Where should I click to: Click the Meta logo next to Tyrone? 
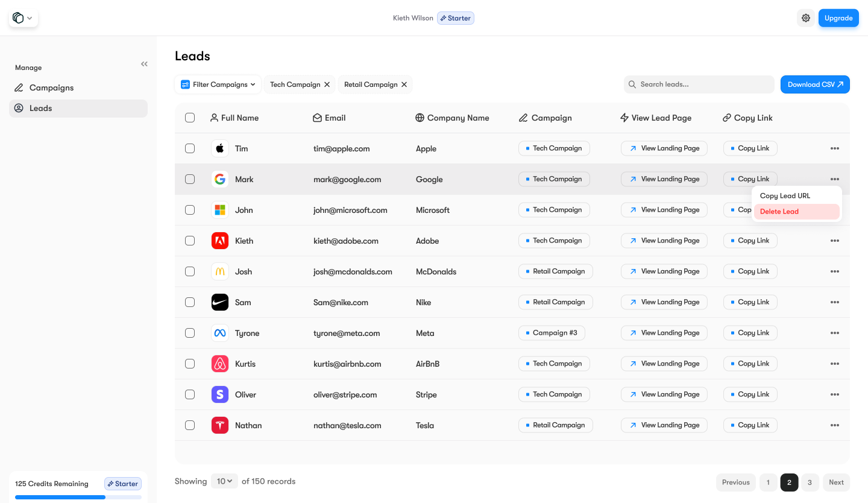[220, 332]
